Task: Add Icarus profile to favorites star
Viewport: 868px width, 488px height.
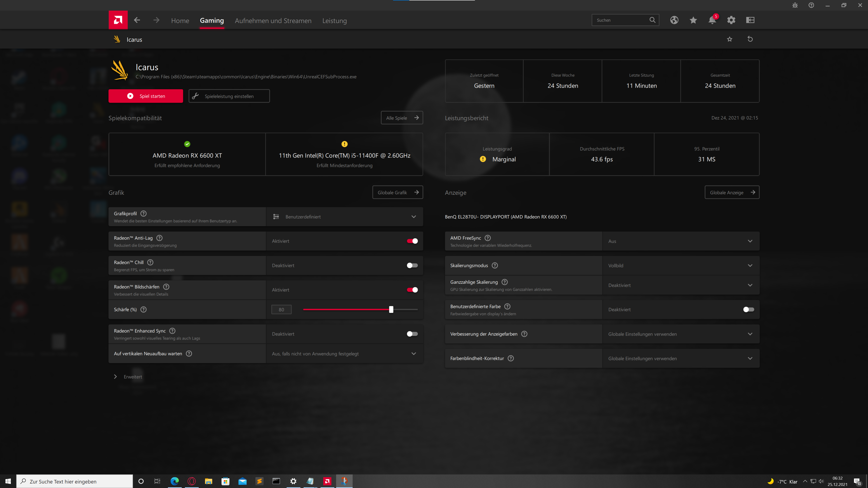Action: pyautogui.click(x=729, y=39)
